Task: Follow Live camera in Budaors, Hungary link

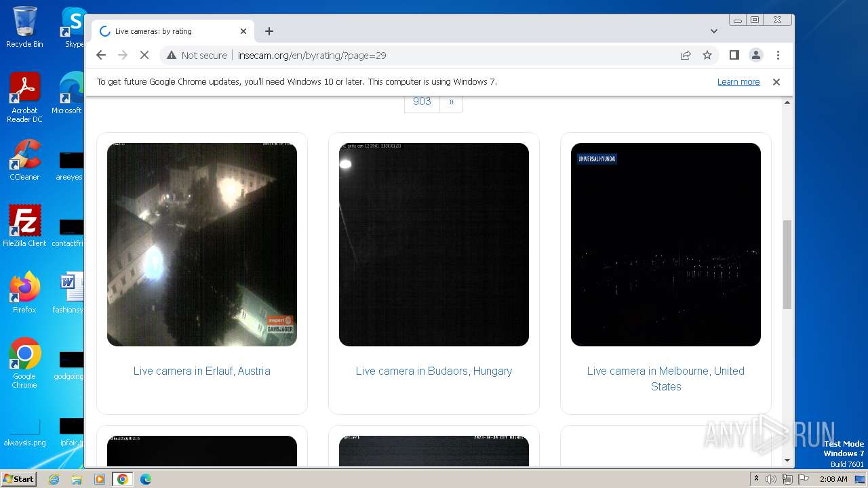Action: coord(434,371)
